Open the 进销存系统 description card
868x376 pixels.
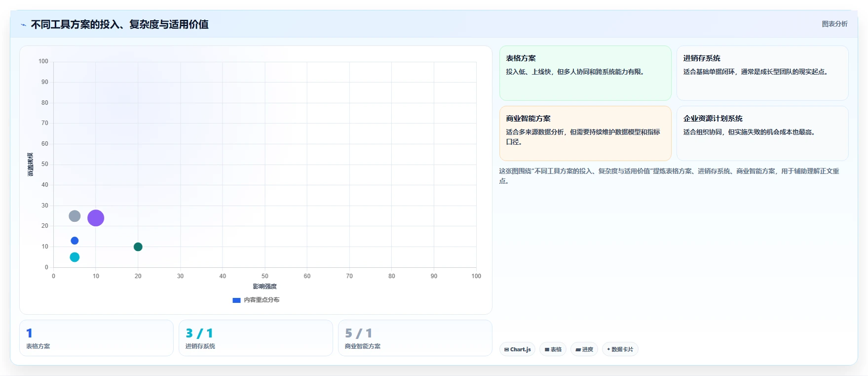pos(762,73)
